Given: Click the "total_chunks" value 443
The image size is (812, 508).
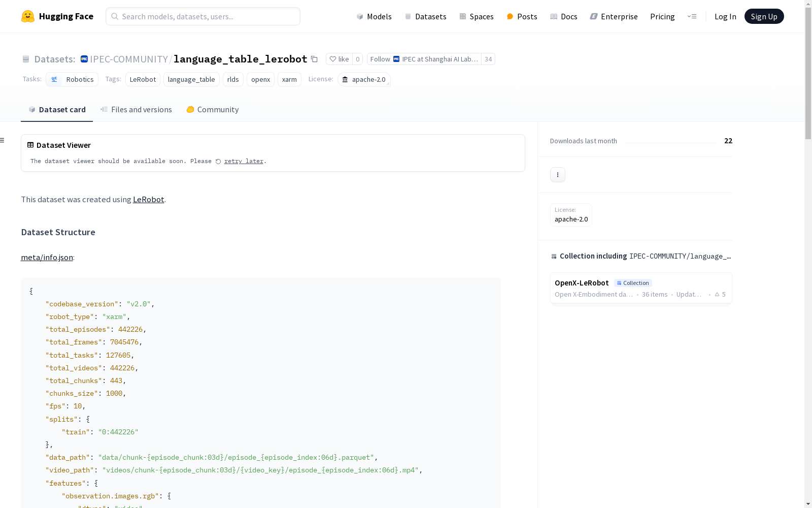Looking at the screenshot, I should pyautogui.click(x=116, y=381).
